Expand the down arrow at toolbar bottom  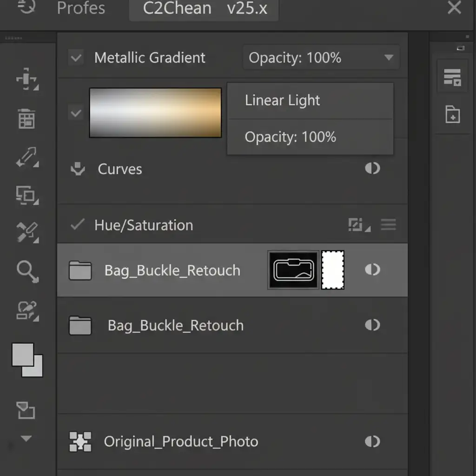pyautogui.click(x=26, y=438)
